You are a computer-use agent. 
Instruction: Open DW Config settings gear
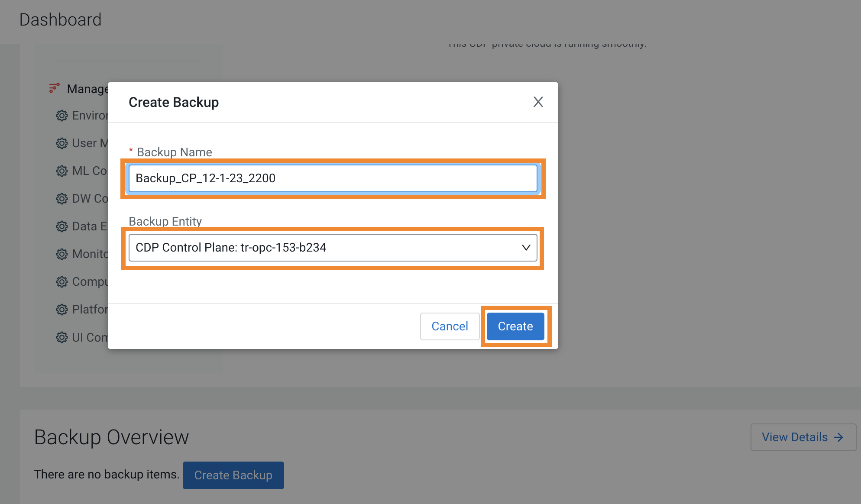pos(61,198)
